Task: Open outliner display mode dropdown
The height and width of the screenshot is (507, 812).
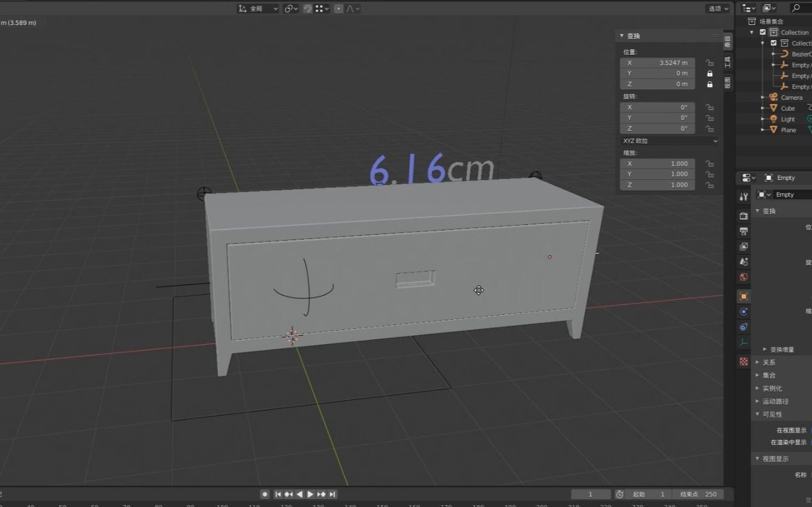Action: click(749, 8)
